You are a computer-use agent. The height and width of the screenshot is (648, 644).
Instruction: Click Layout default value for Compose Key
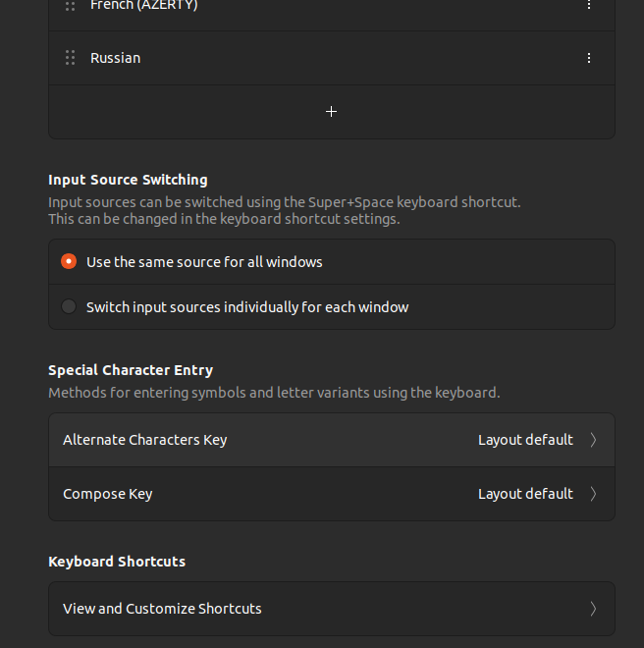click(525, 494)
